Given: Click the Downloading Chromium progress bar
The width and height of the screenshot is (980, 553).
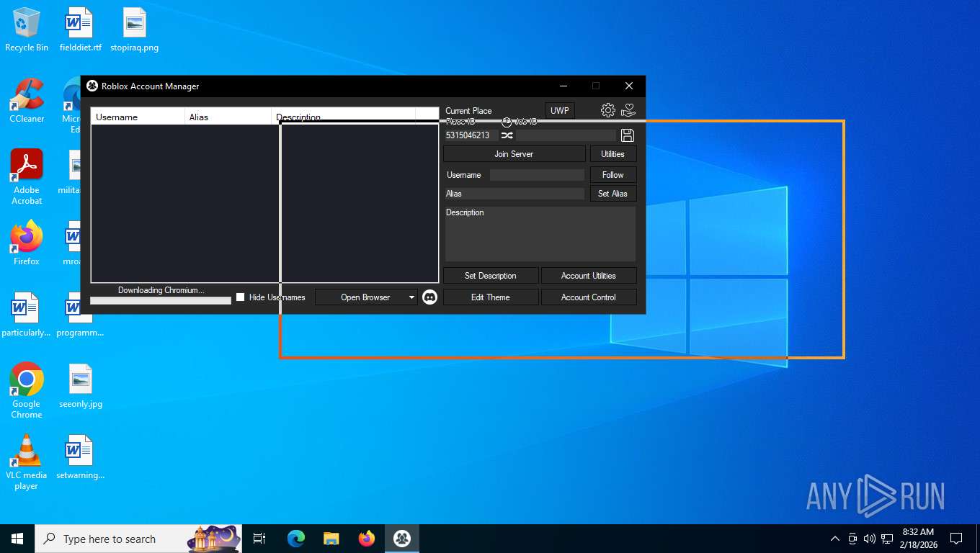Looking at the screenshot, I should point(161,300).
